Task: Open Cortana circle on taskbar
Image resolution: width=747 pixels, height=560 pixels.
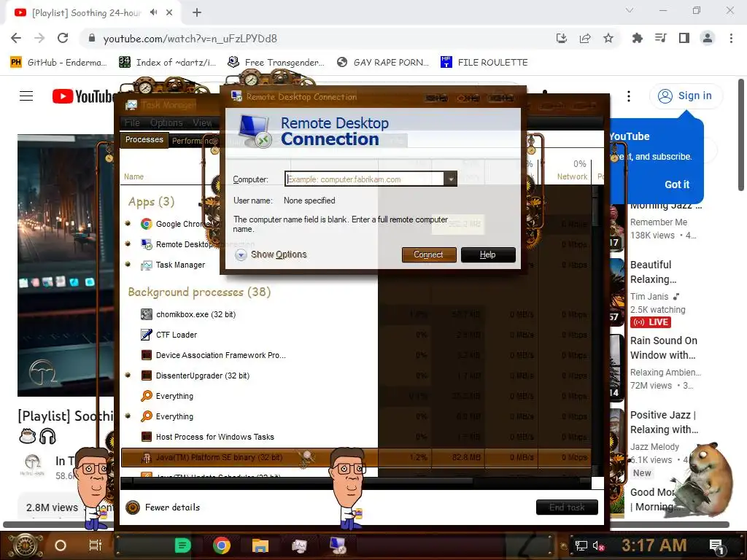Action: click(x=61, y=545)
